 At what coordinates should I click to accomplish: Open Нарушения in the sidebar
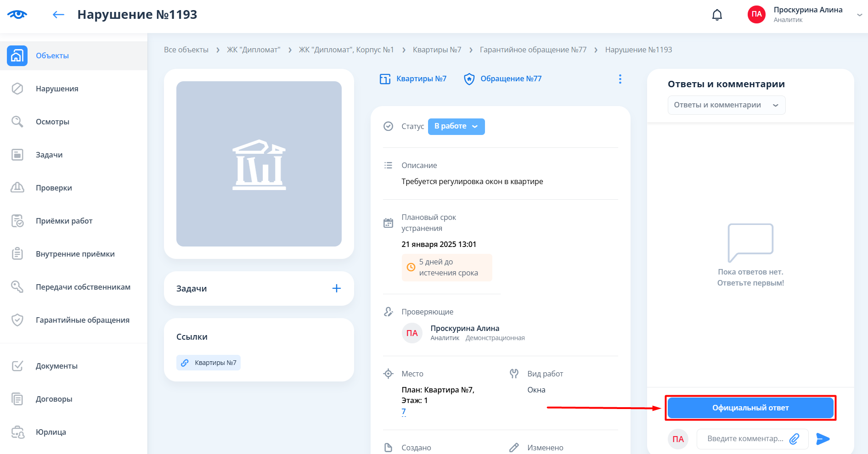57,89
